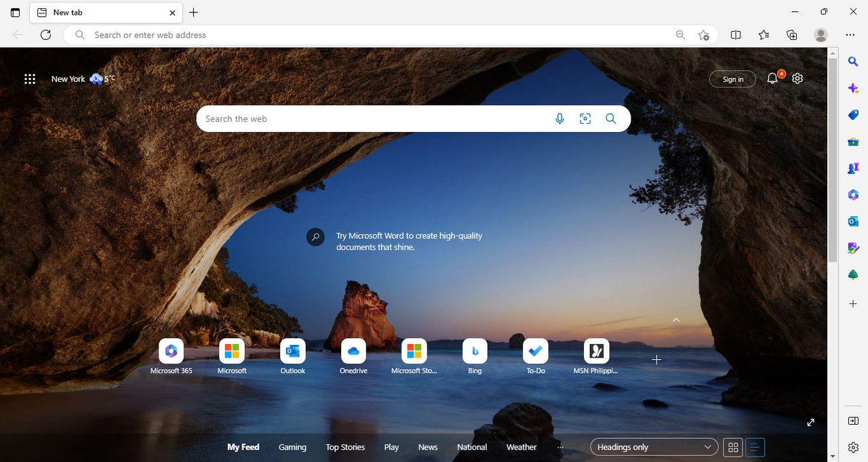The width and height of the screenshot is (868, 462).
Task: Open MSN Philippines quick link
Action: point(596,357)
